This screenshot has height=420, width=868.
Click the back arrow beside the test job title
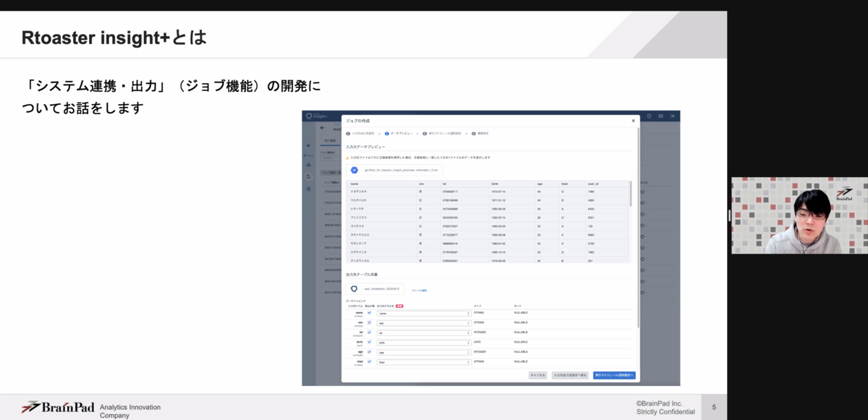[x=323, y=128]
